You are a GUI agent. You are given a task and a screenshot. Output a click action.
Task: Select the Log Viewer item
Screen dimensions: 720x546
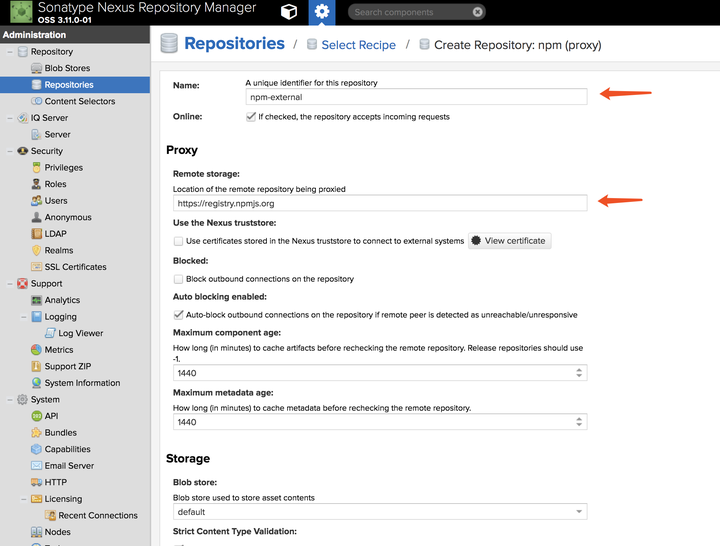80,333
